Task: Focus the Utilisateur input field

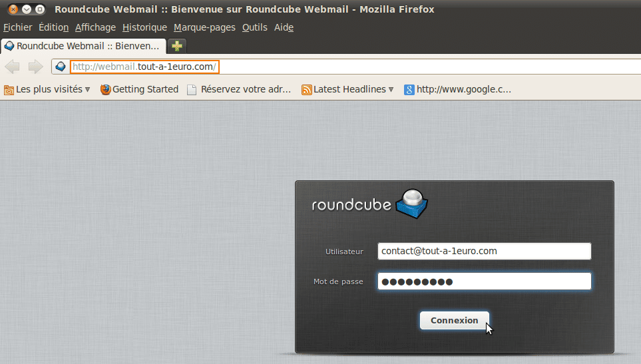Action: pos(485,252)
